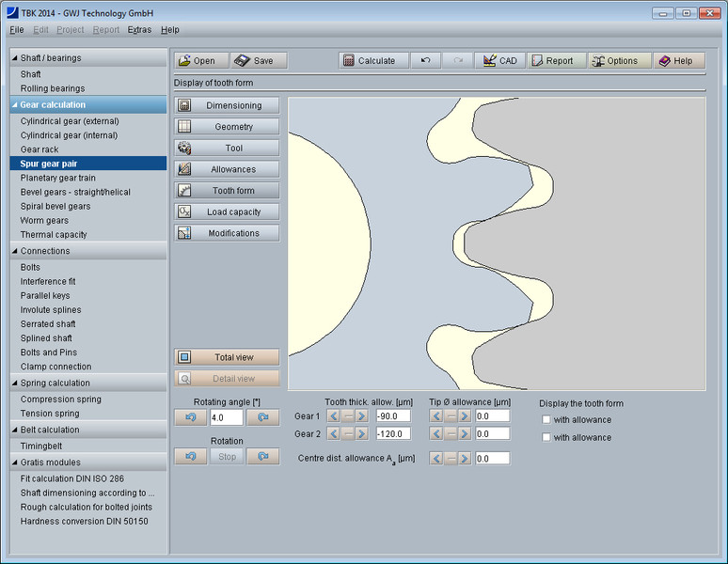Click the Rotating angle input field
Screen dimensions: 728x564
(x=227, y=417)
